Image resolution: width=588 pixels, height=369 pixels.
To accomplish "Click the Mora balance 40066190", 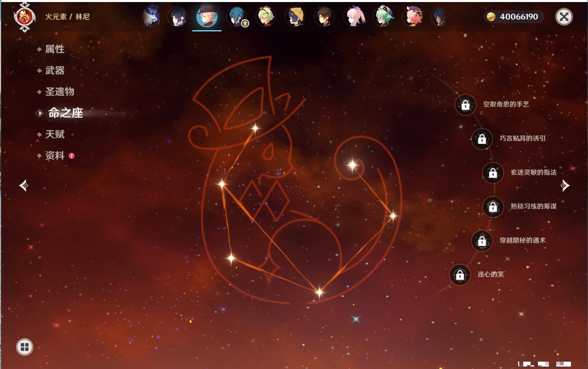I will pos(519,17).
